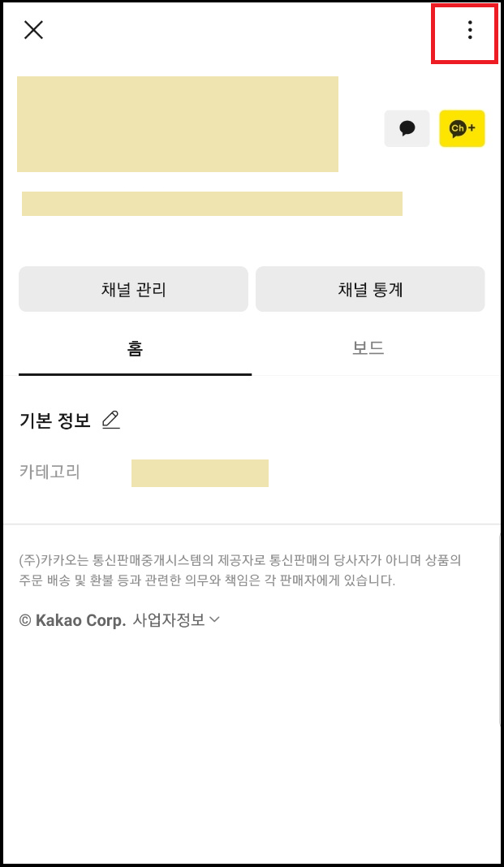Click the 카테고리 category value field
504x867 pixels.
tap(200, 472)
